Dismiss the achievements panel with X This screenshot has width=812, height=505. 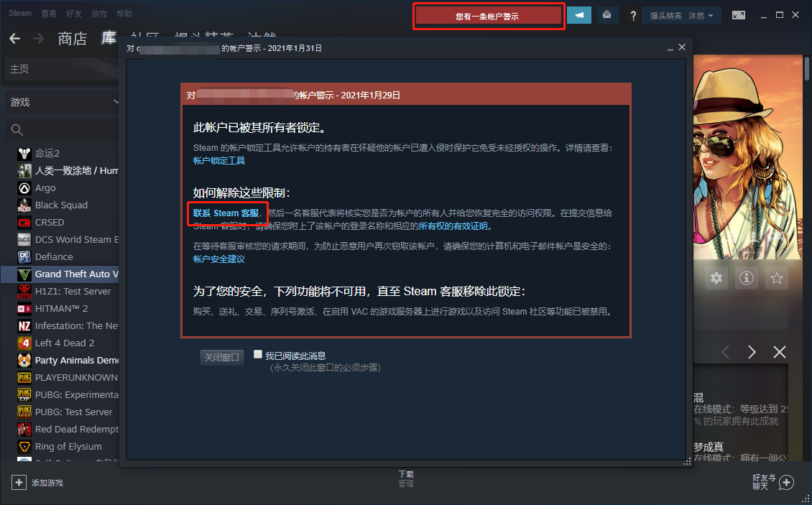point(780,352)
